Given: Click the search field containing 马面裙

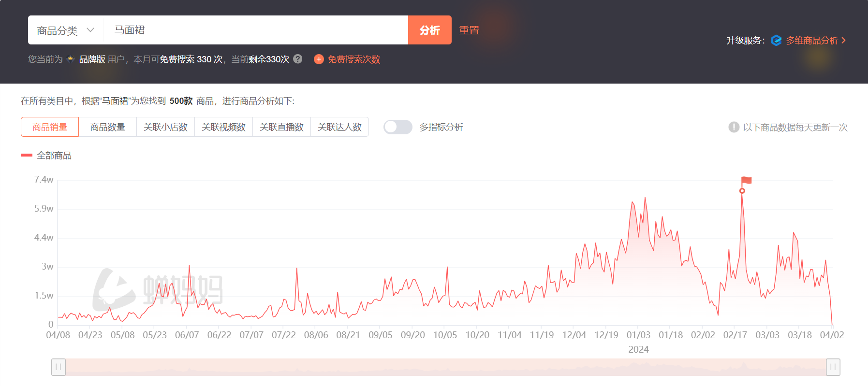Looking at the screenshot, I should [256, 30].
